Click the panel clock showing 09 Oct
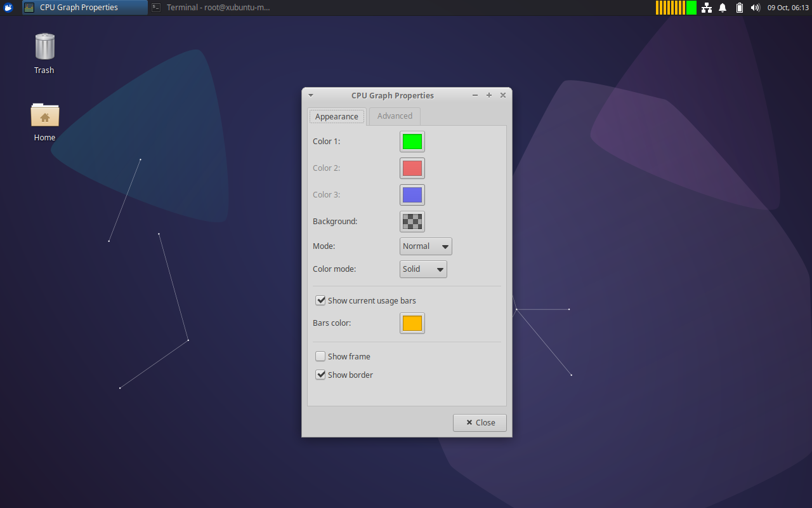 click(788, 8)
